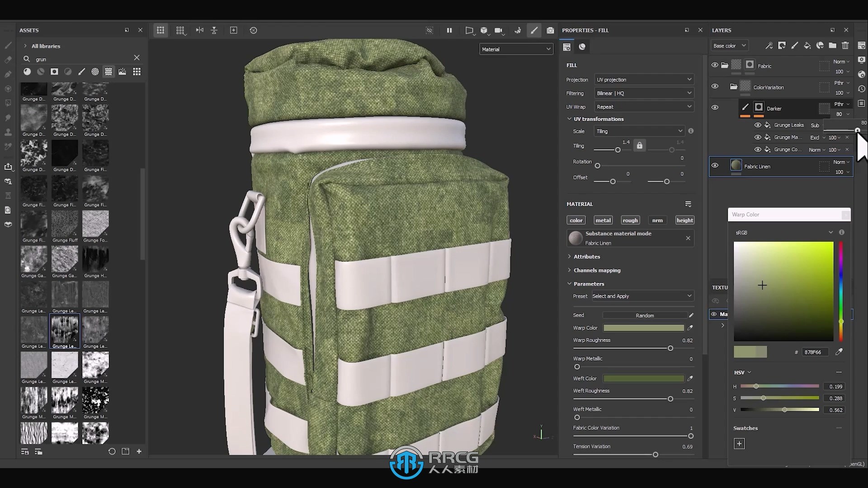868x488 pixels.
Task: Click the Fabric Linen layer thumbnail icon
Action: [737, 166]
